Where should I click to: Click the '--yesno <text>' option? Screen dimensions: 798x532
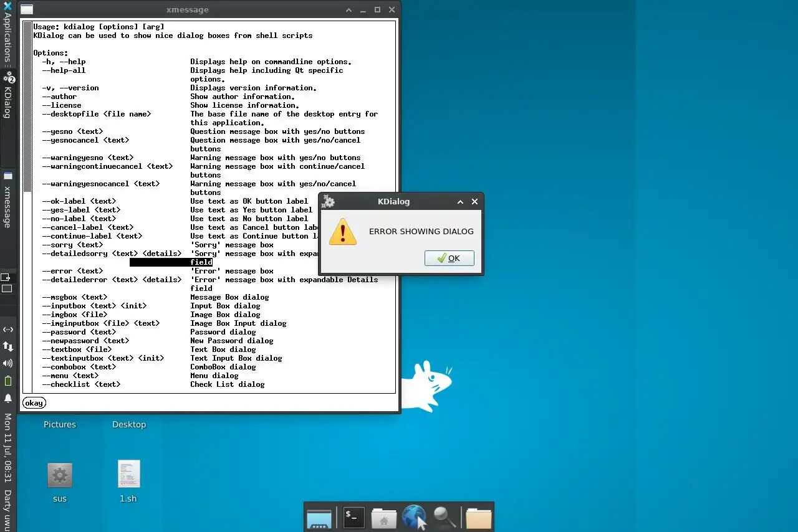72,131
